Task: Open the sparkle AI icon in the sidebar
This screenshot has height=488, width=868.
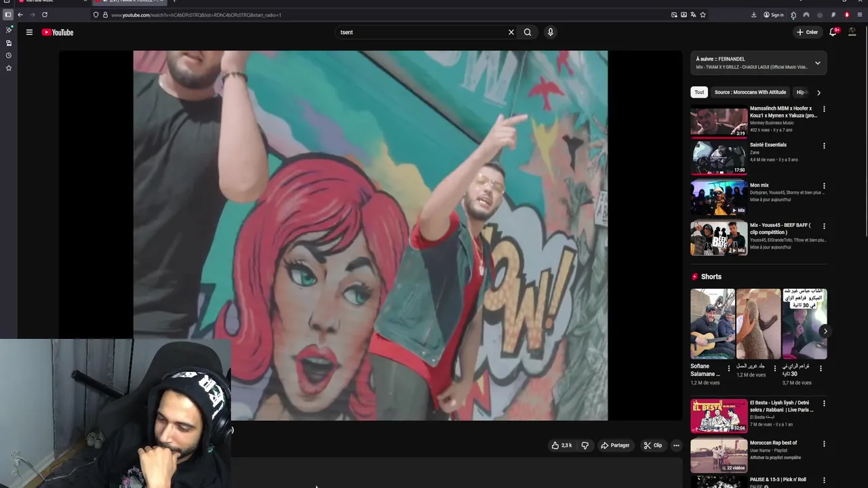Action: [9, 30]
